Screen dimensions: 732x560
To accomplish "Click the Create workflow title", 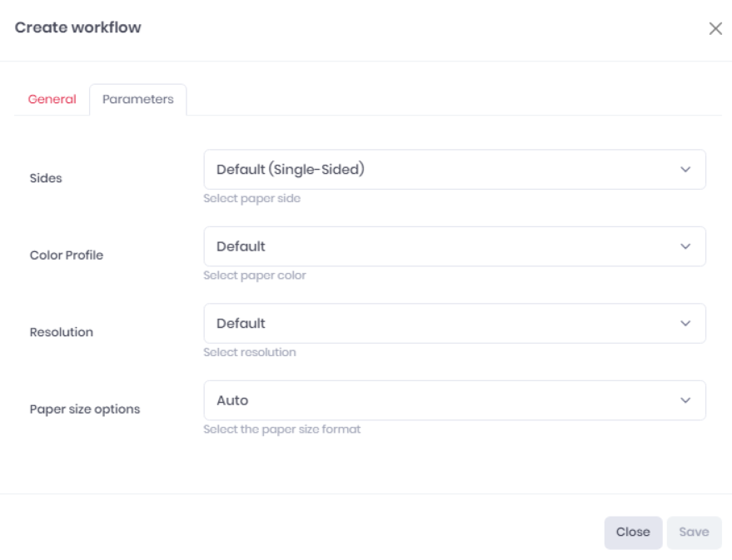I will click(78, 27).
